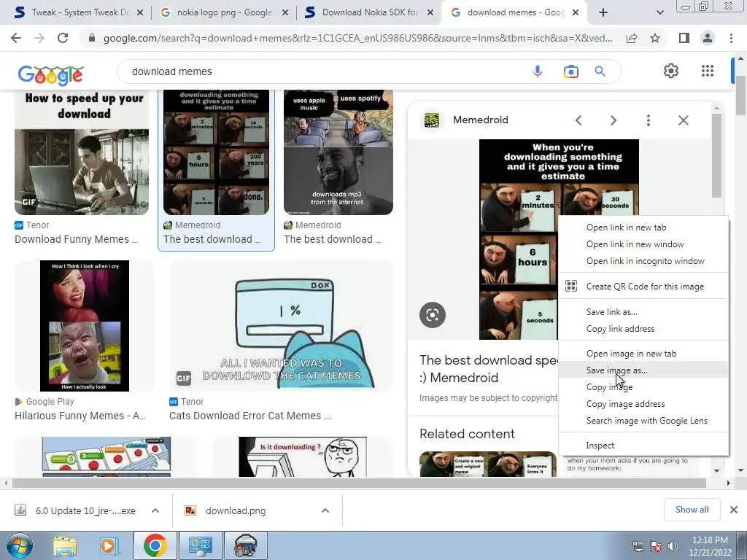
Task: Click the page vertical scrollbar thumb
Action: pyautogui.click(x=740, y=95)
